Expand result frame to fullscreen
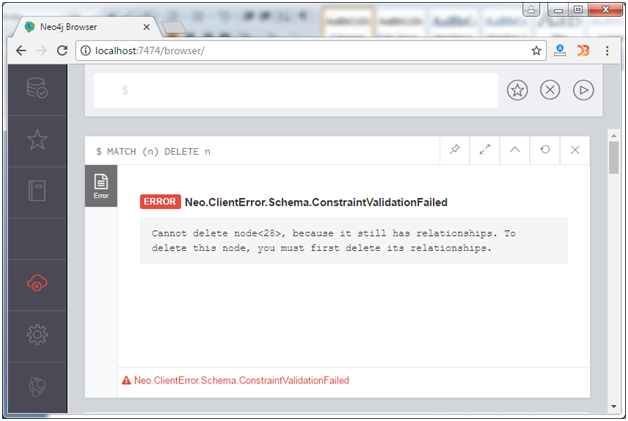Screen dimensions: 628x421 (485, 150)
